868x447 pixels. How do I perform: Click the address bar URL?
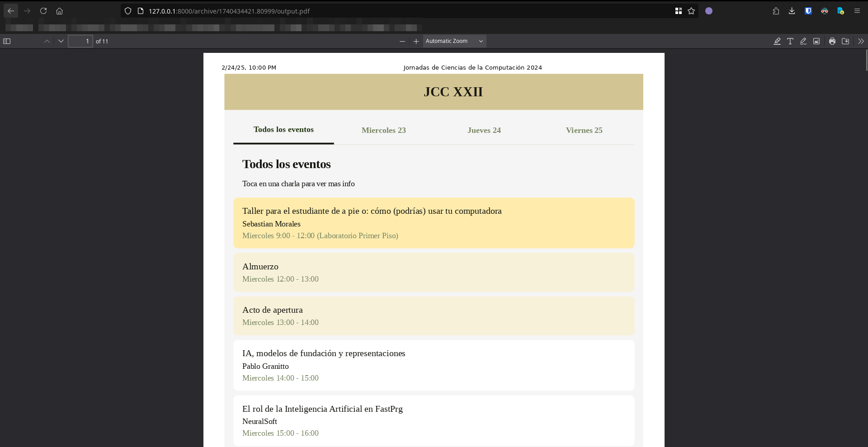tap(229, 11)
